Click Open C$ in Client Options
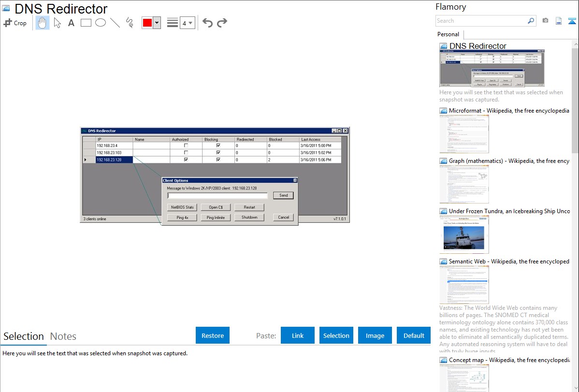 click(216, 207)
